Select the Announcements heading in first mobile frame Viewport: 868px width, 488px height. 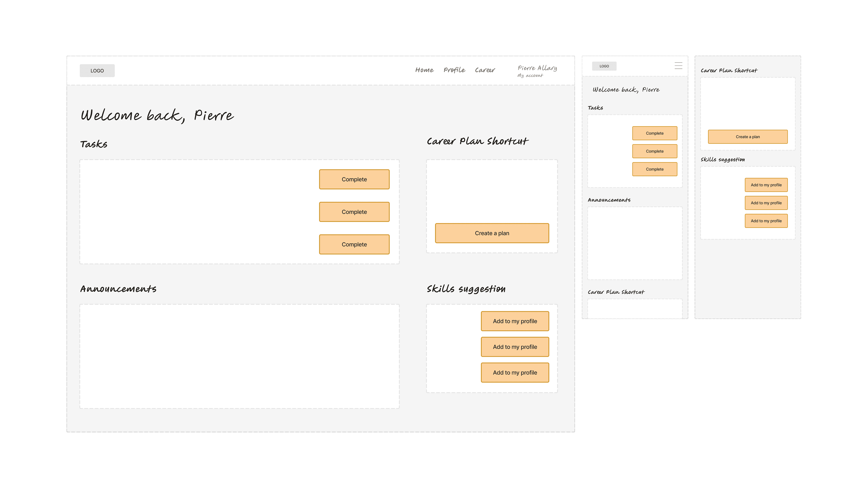(609, 200)
